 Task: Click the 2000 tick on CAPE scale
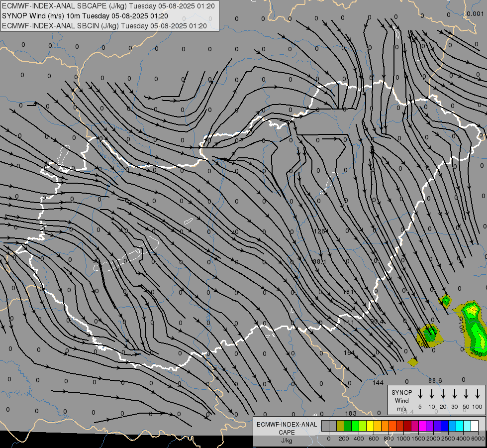coord(433,439)
